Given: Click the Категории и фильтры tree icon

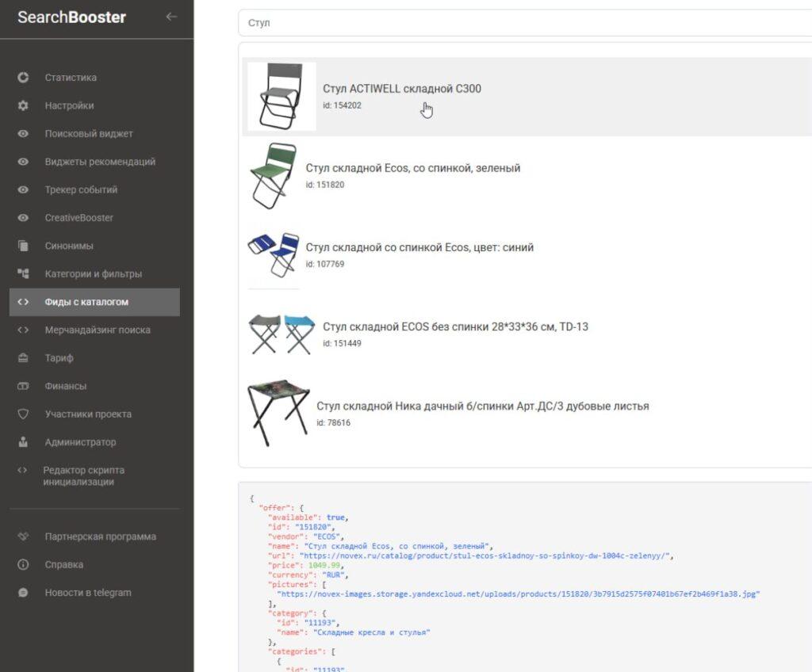Looking at the screenshot, I should click(23, 274).
